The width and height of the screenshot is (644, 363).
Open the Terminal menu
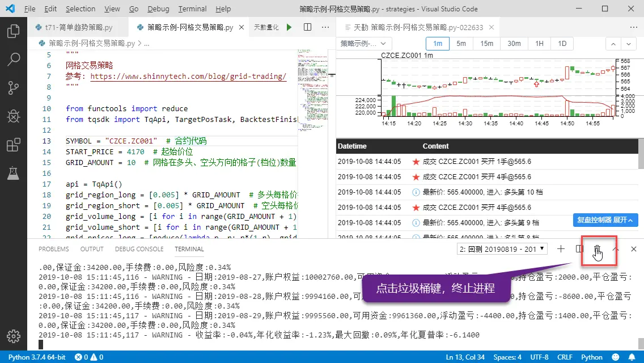[x=192, y=9]
